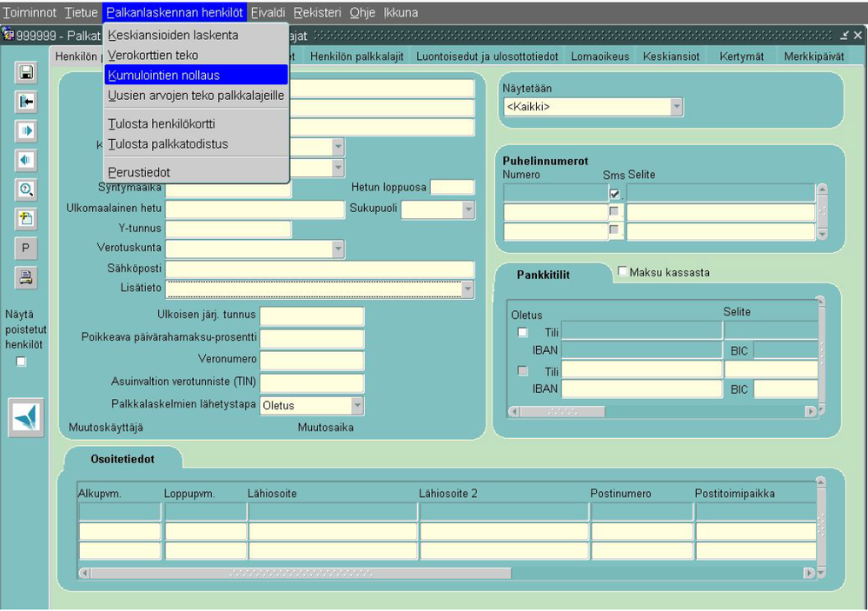868x611 pixels.
Task: Switch to the Lomaoikeus tab
Action: point(600,56)
